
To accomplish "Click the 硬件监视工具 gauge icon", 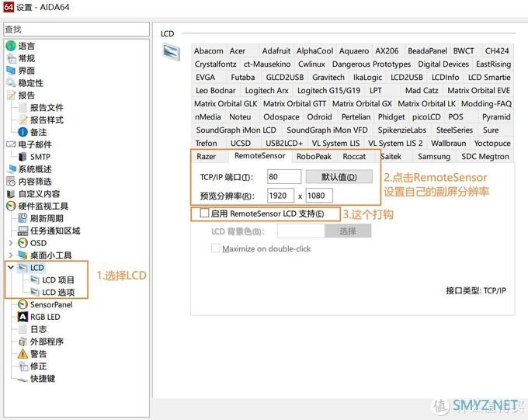I will tap(11, 206).
